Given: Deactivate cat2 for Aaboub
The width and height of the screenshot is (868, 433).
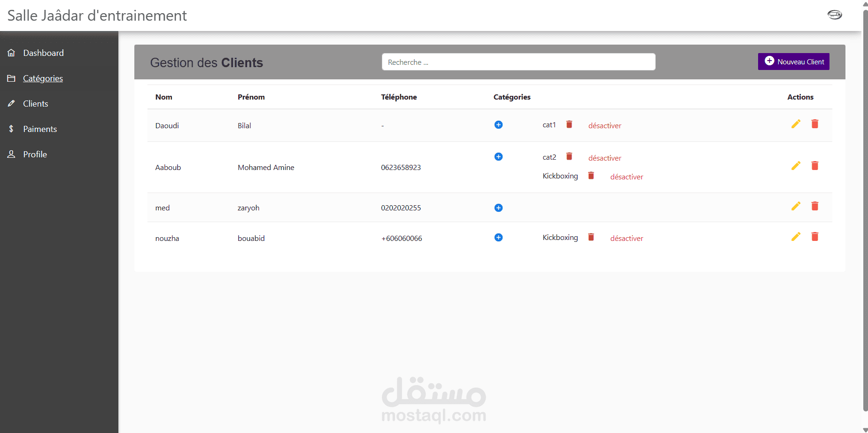Looking at the screenshot, I should pos(604,158).
